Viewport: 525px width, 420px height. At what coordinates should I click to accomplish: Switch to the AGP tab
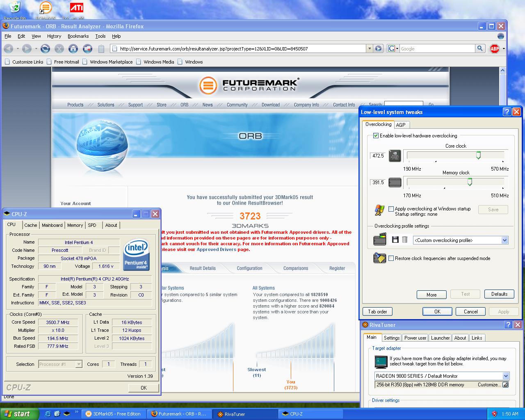coord(401,125)
